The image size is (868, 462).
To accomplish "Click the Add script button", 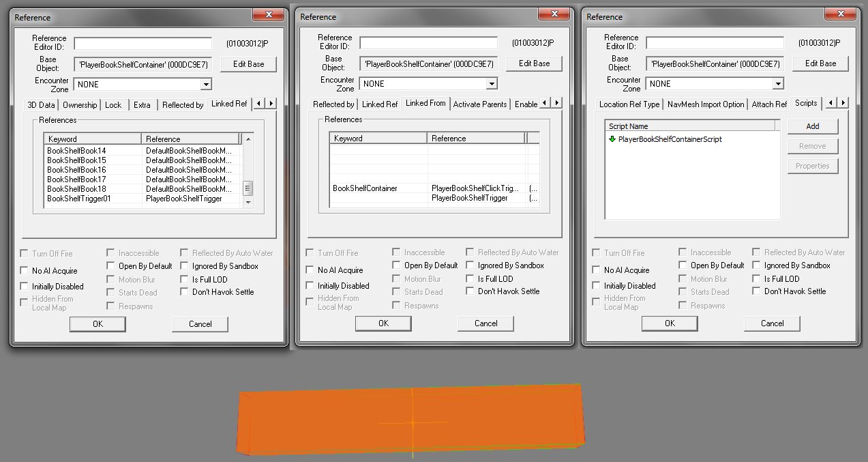I will (x=813, y=126).
